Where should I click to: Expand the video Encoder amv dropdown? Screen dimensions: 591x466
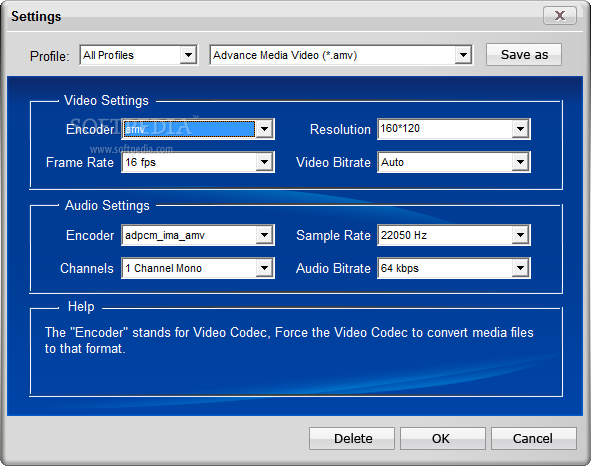(198, 129)
